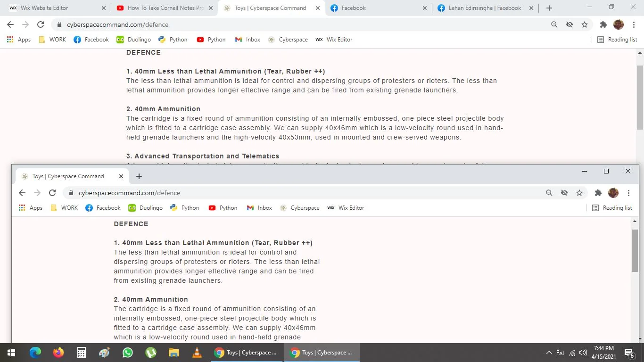This screenshot has width=644, height=362.
Task: Open Extensions puzzle icon in front window
Action: coord(598,193)
